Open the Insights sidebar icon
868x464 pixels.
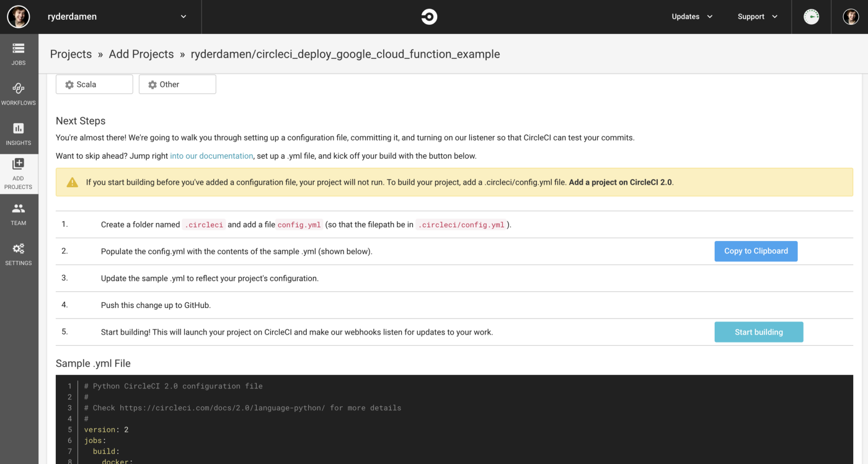[x=19, y=133]
